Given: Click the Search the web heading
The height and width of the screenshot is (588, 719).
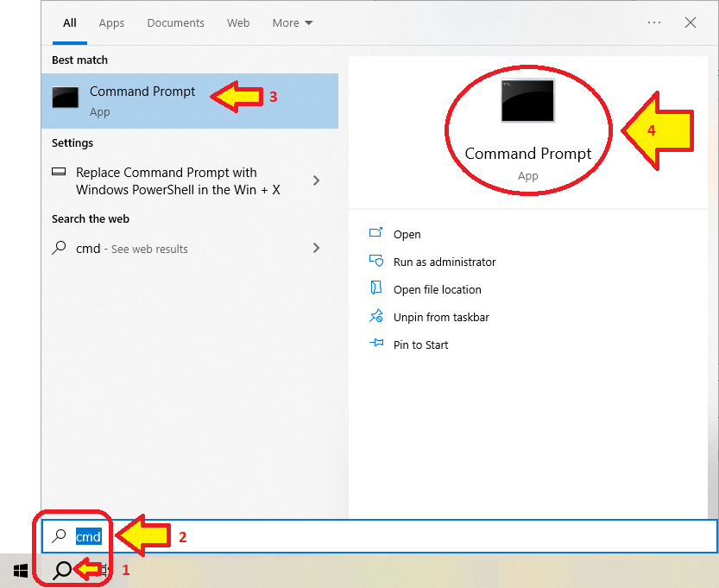Looking at the screenshot, I should coord(91,218).
